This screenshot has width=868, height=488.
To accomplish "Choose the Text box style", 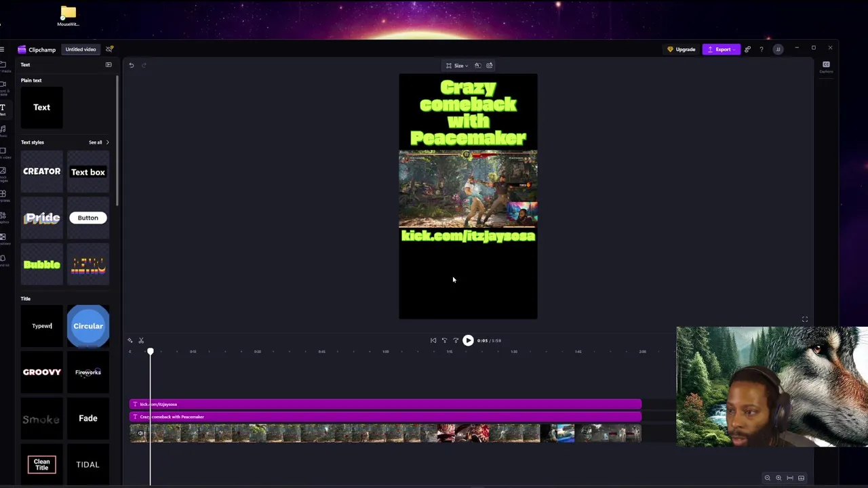I will [88, 171].
